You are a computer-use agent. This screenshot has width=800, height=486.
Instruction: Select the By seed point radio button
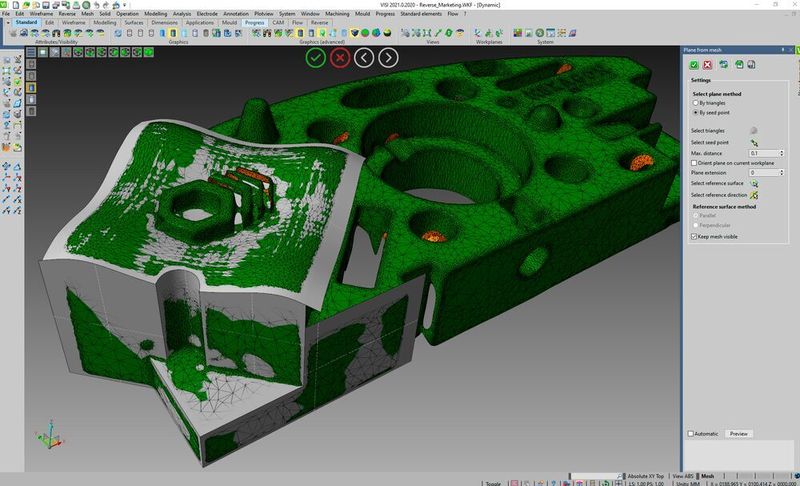pyautogui.click(x=695, y=113)
